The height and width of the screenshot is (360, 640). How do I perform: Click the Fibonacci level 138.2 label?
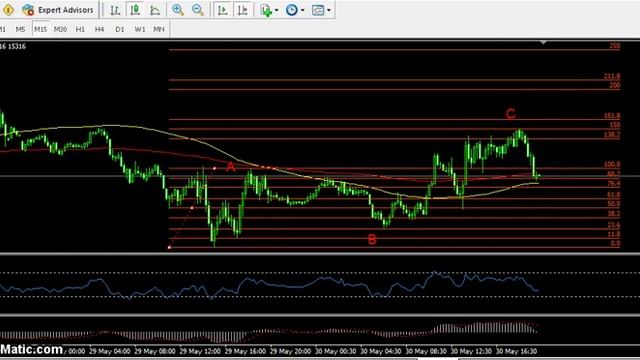[612, 135]
